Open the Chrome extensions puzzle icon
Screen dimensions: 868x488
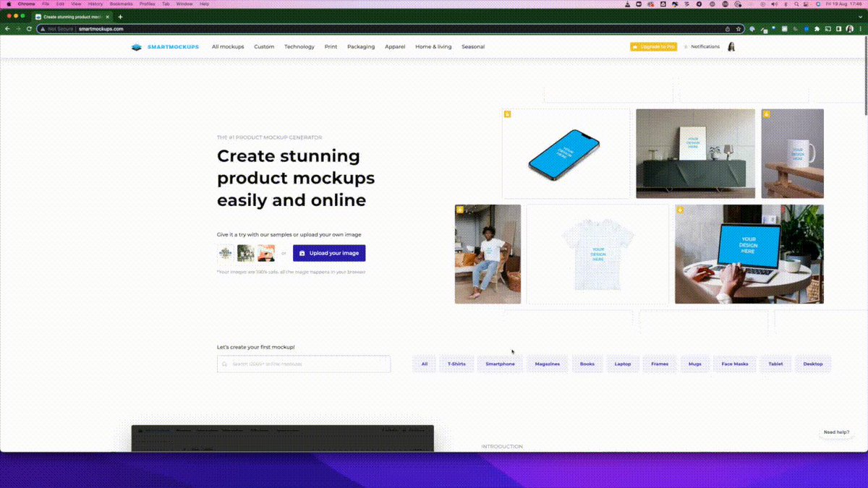tap(817, 29)
